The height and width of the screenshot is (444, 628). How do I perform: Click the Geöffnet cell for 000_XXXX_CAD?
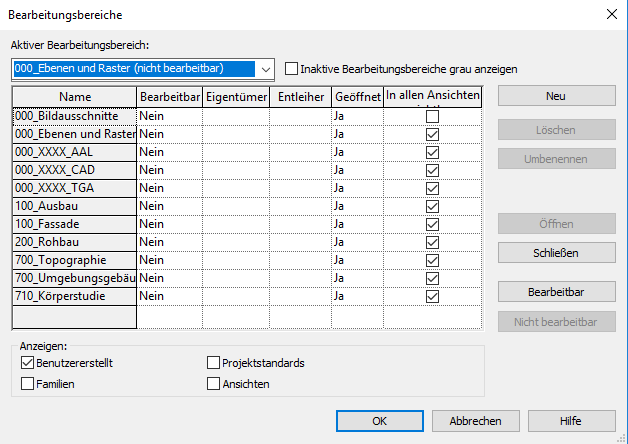tap(357, 171)
